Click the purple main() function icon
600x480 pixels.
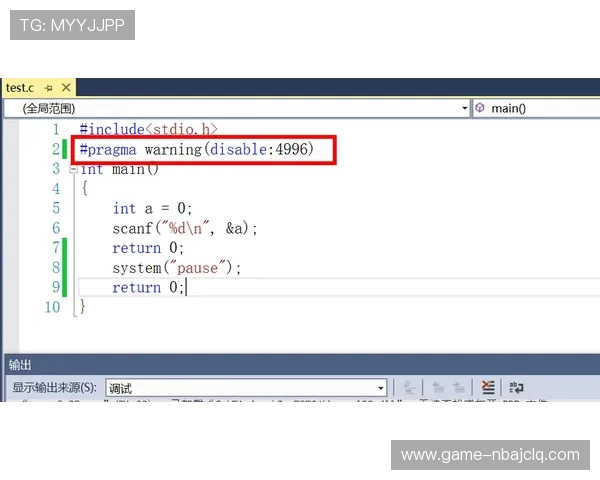480,108
